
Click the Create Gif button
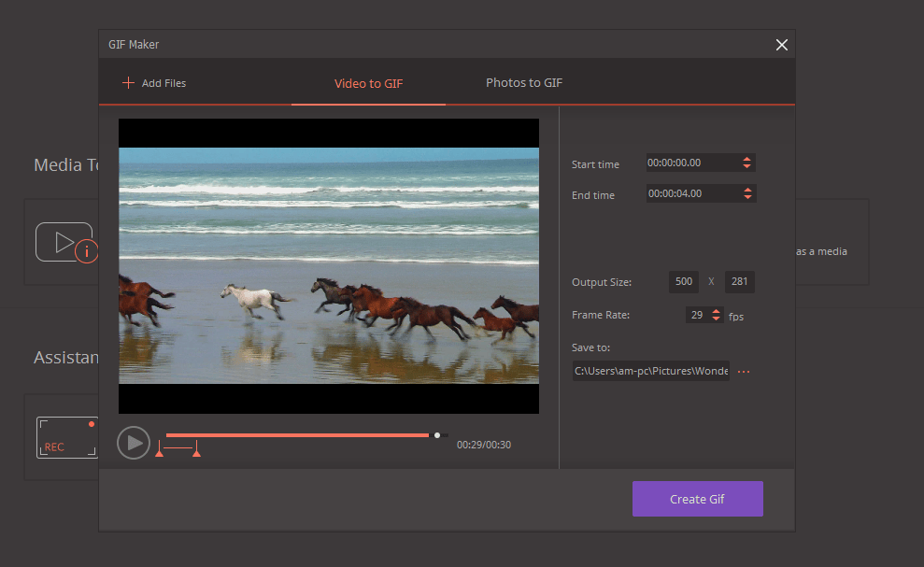(x=697, y=499)
